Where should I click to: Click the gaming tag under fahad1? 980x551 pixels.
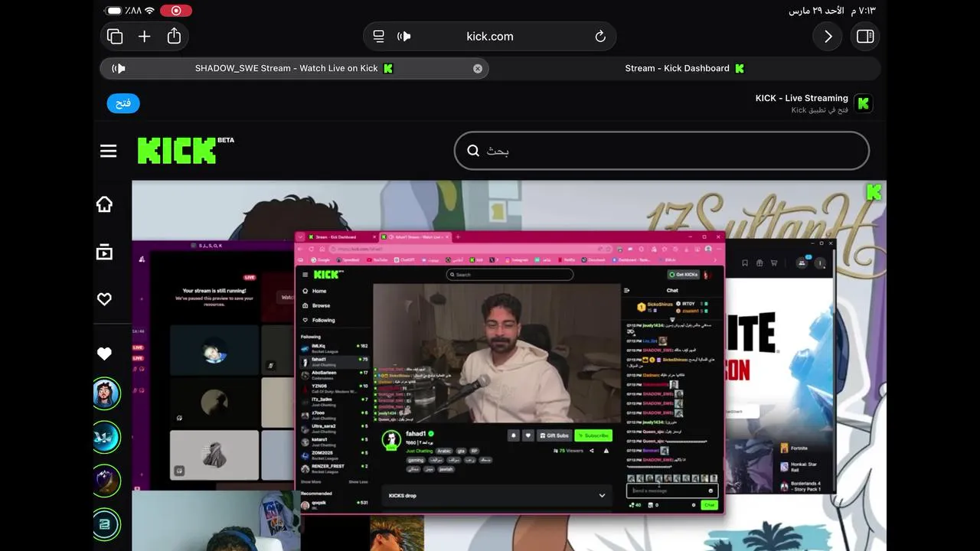(416, 460)
